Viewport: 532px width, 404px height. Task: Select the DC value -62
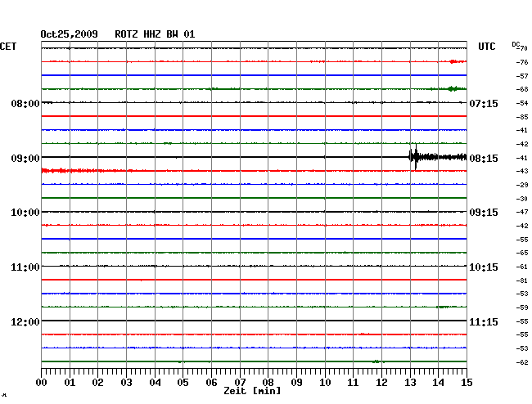[522, 362]
